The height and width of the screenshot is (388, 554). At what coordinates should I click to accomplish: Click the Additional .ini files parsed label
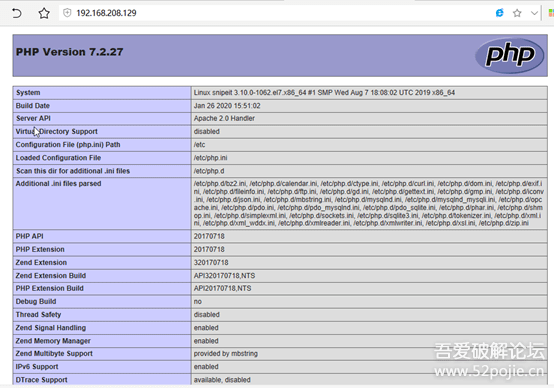[58, 184]
